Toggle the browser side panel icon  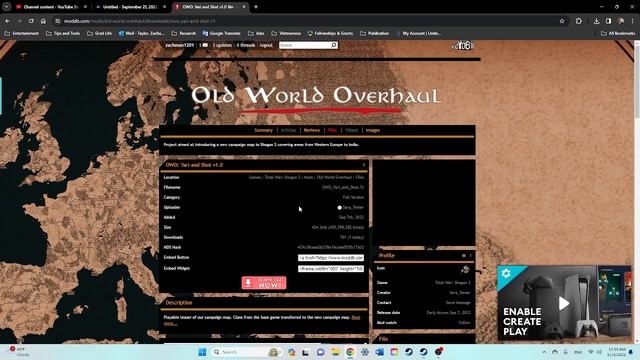(609, 21)
